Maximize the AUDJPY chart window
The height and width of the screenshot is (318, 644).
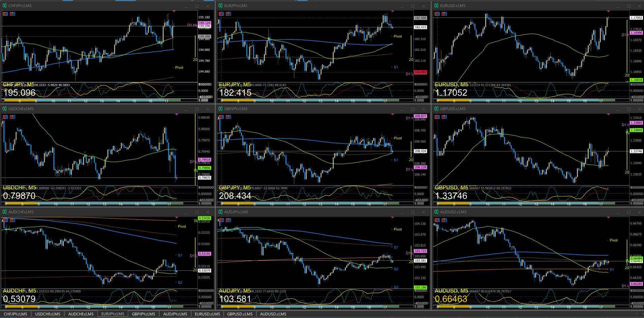[413, 212]
